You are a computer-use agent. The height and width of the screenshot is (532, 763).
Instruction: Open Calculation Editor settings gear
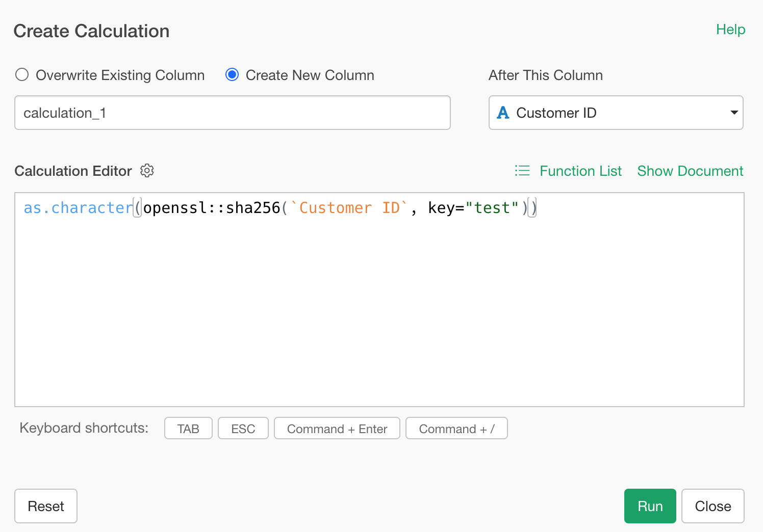tap(147, 171)
